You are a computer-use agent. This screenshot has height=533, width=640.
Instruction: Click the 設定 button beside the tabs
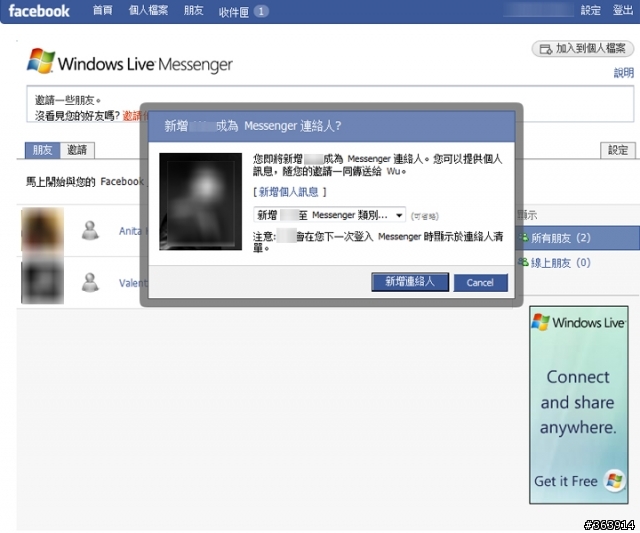coord(618,150)
